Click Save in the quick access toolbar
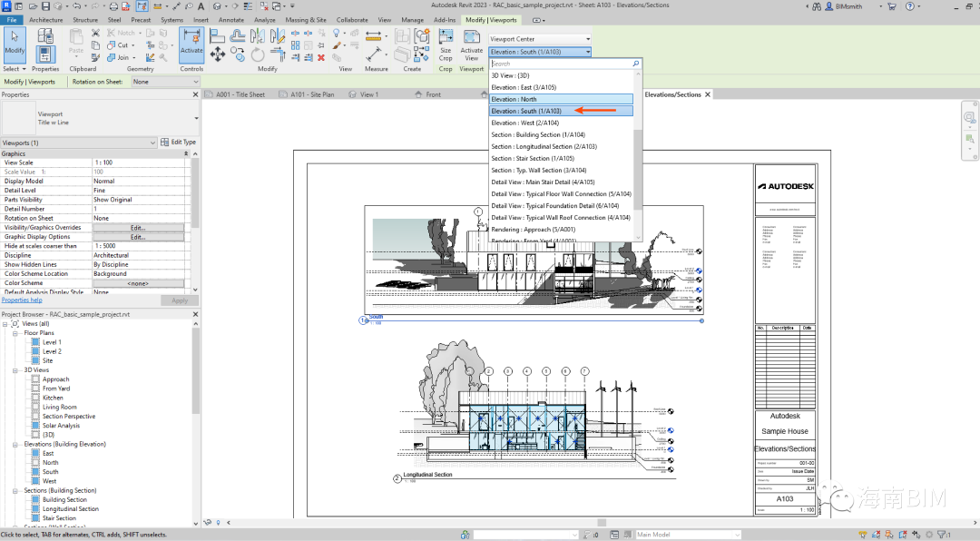 click(x=45, y=6)
